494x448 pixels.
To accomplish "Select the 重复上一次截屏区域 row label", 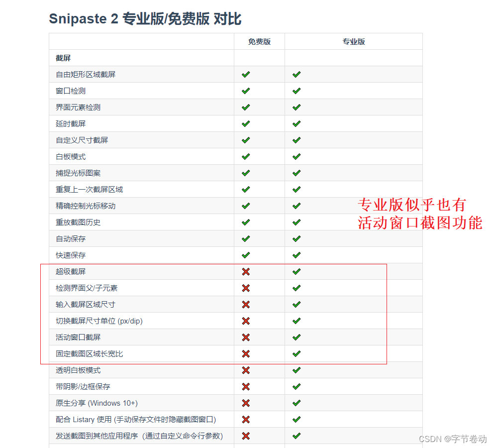I will pos(89,189).
